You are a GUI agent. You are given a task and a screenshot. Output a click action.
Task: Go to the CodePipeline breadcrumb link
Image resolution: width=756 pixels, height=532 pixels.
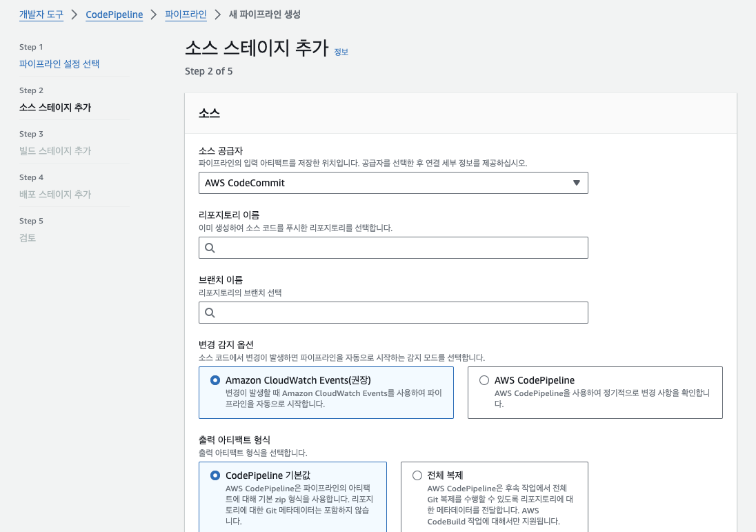point(115,14)
